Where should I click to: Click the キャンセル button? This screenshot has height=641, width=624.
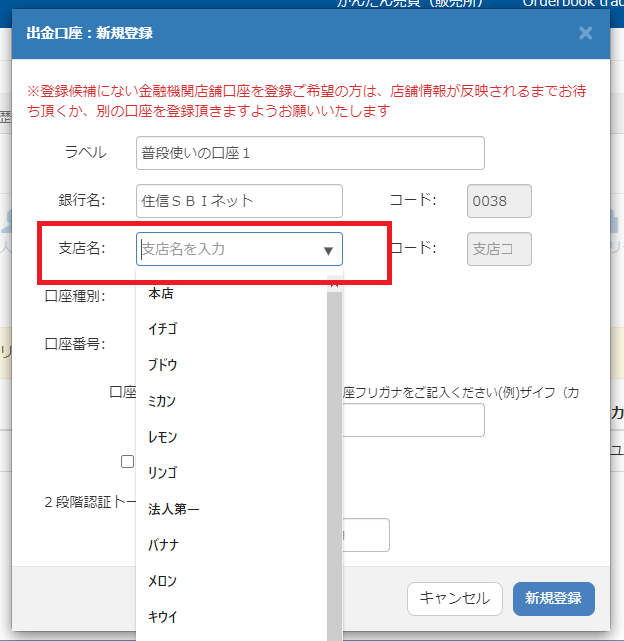coord(455,598)
